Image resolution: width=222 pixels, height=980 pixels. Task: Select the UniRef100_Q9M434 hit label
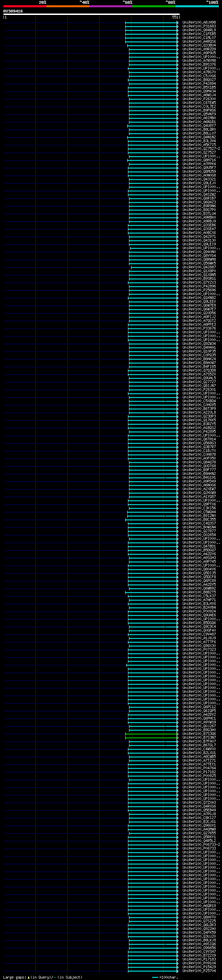pyautogui.click(x=199, y=91)
